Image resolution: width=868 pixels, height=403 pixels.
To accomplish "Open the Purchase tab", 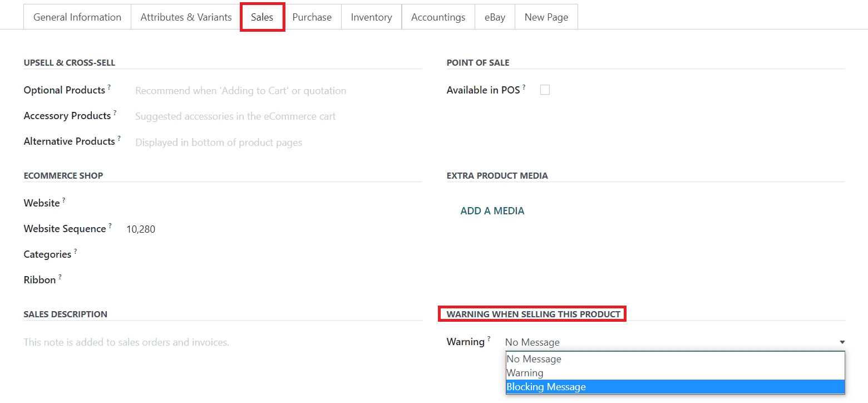I will pyautogui.click(x=312, y=17).
